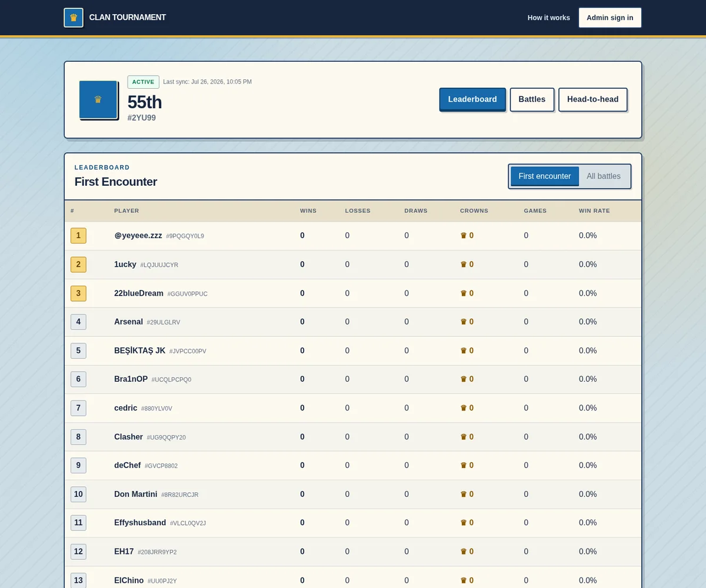Viewport: 706px width, 588px height.
Task: Select the First encounter toggle option
Action: [545, 176]
